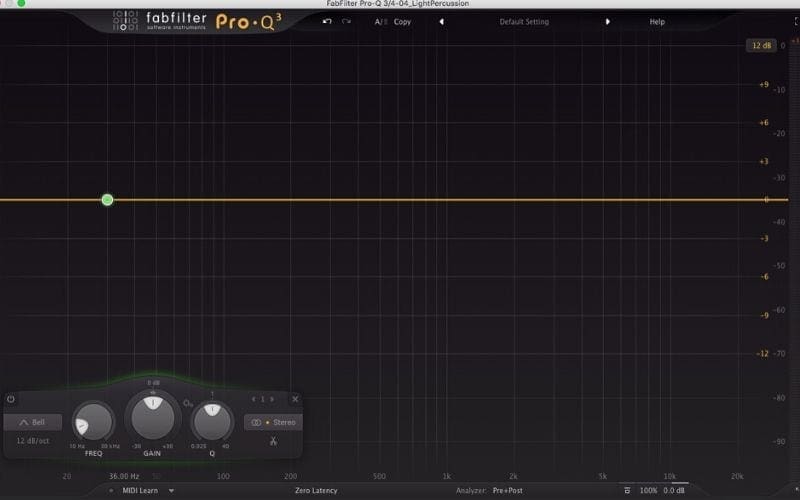Open the Stereo placement dropdown
This screenshot has height=500, width=800.
[x=273, y=422]
